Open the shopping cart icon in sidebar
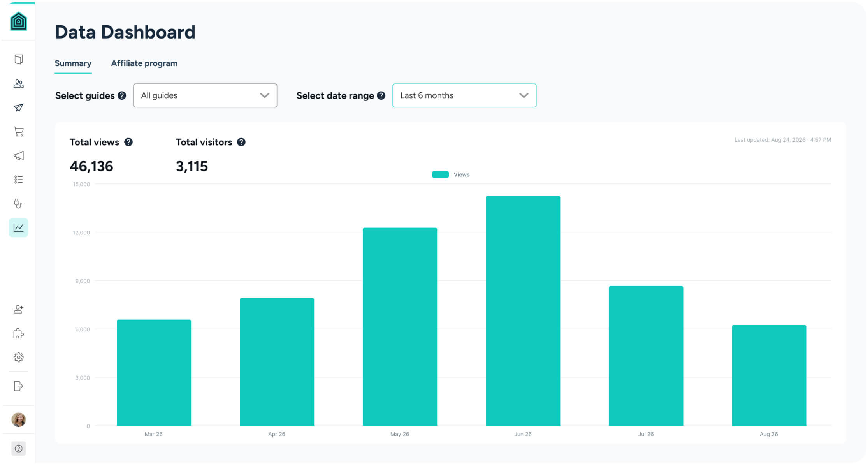This screenshot has width=868, height=465. pyautogui.click(x=18, y=132)
